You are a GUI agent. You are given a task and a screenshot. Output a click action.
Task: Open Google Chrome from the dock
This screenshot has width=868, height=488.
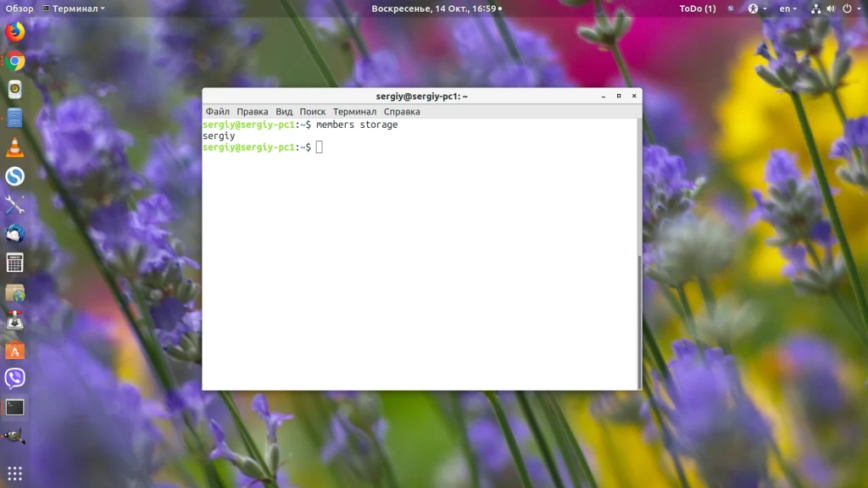click(x=15, y=61)
